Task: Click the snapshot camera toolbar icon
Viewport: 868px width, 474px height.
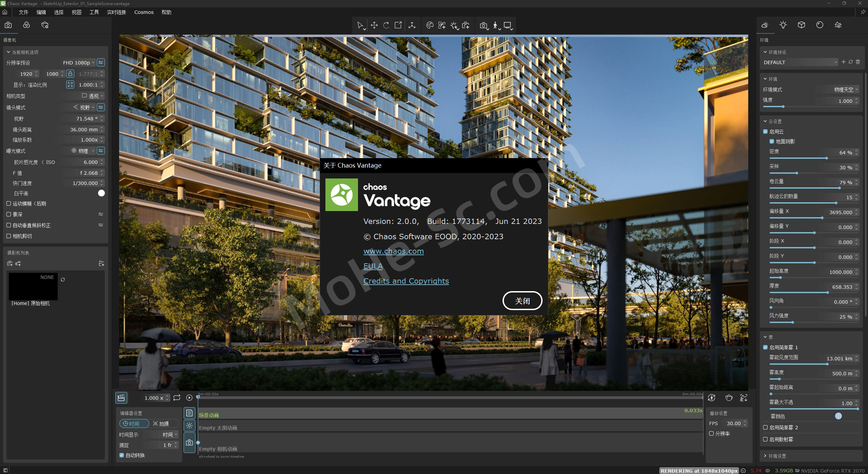Action: (484, 25)
